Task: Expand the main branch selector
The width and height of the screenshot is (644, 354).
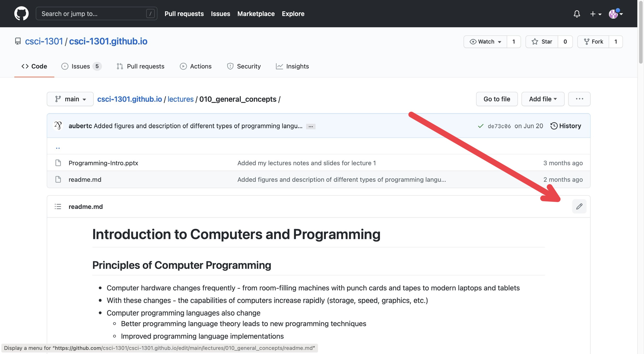Action: tap(70, 99)
